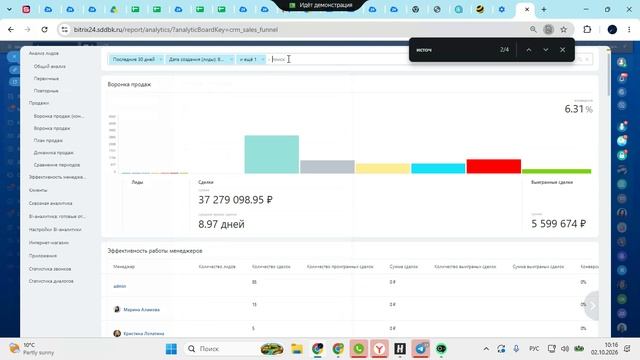
Task: Jump to next find-in-page match
Action: pyautogui.click(x=546, y=50)
